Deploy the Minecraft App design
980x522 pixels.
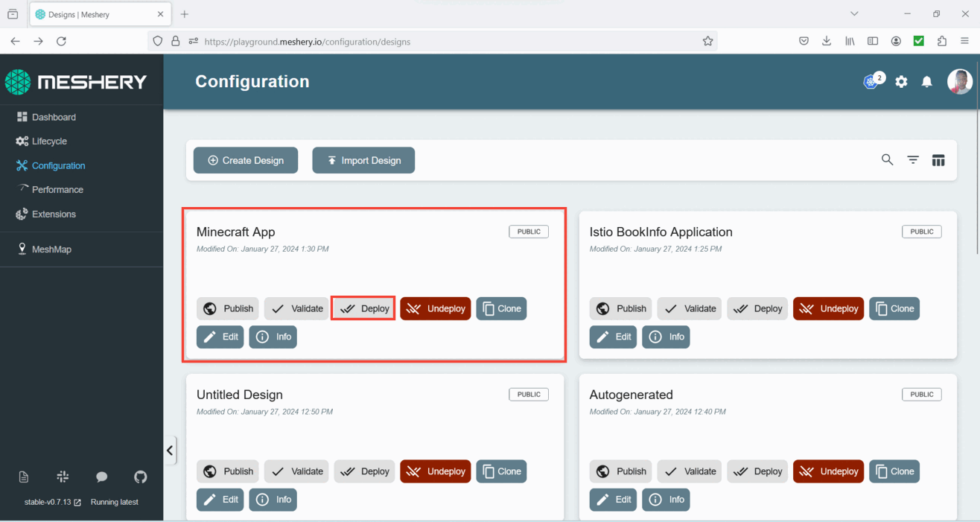coord(363,308)
